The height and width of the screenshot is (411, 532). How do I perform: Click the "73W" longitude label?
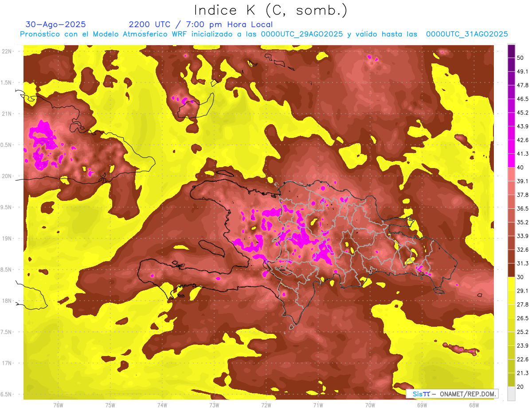click(x=214, y=405)
